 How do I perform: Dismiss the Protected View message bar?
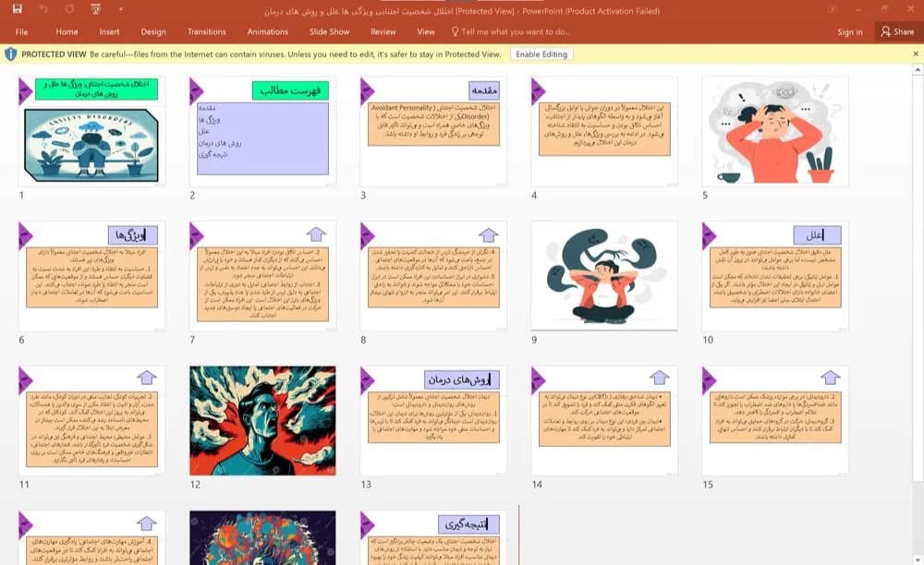coord(916,54)
